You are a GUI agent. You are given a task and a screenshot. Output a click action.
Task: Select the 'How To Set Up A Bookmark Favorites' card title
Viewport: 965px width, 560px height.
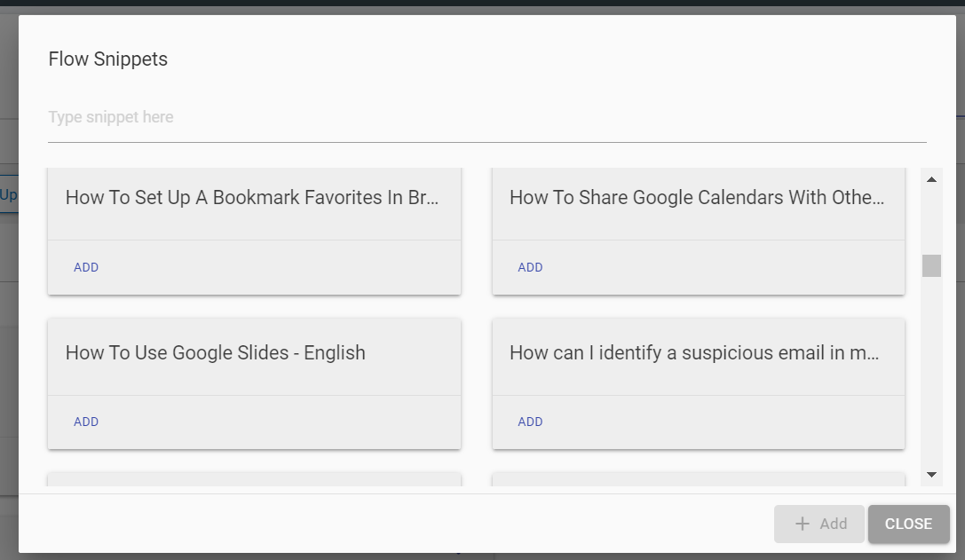click(x=252, y=198)
